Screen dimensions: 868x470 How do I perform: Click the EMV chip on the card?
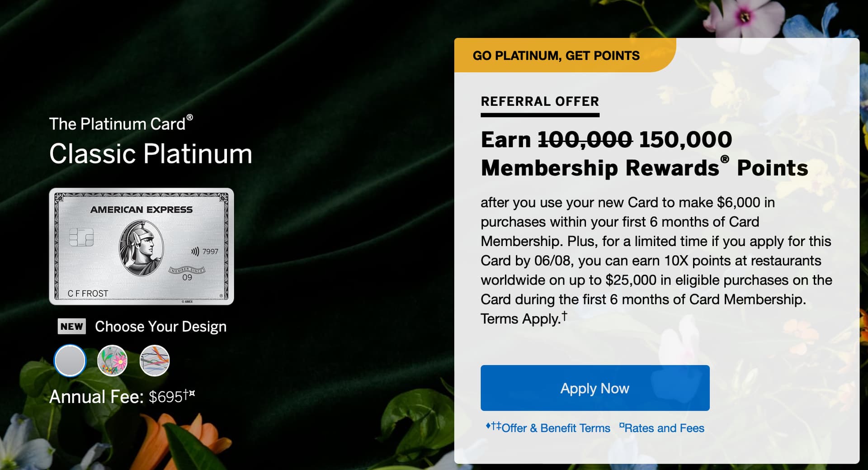(81, 237)
